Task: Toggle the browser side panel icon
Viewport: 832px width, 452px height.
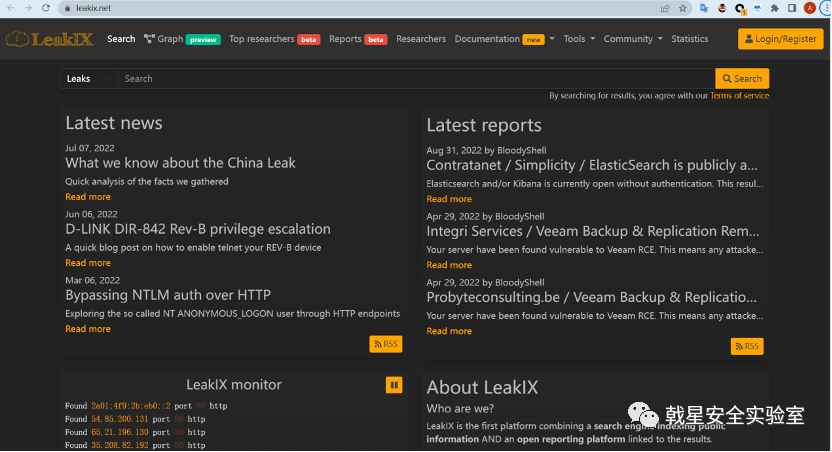Action: click(x=792, y=8)
